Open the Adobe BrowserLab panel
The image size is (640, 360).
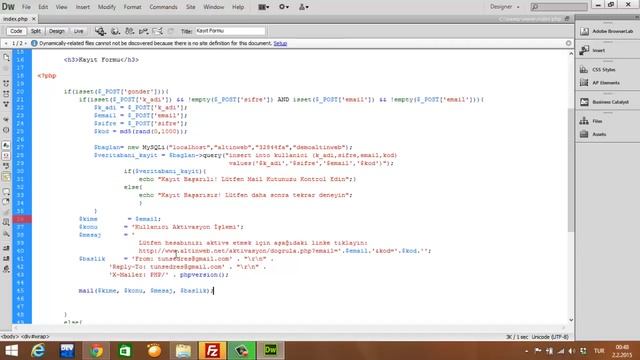point(607,31)
